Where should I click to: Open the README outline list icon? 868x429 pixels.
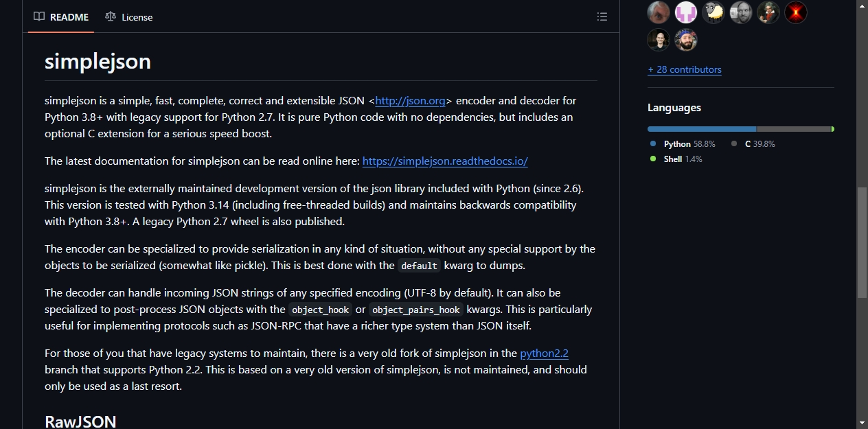click(602, 16)
